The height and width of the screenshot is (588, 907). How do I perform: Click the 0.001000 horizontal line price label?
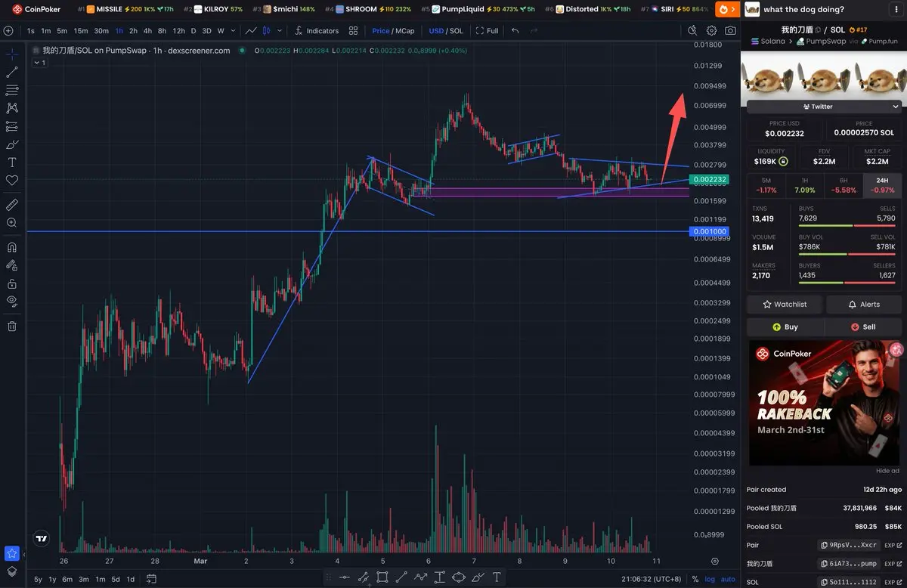[710, 231]
